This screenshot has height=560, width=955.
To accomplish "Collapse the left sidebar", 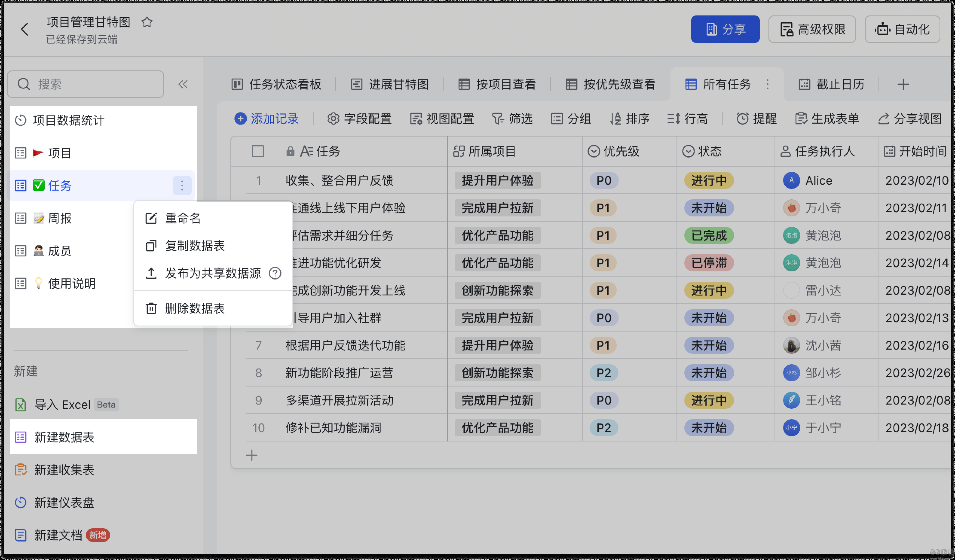I will [x=184, y=84].
